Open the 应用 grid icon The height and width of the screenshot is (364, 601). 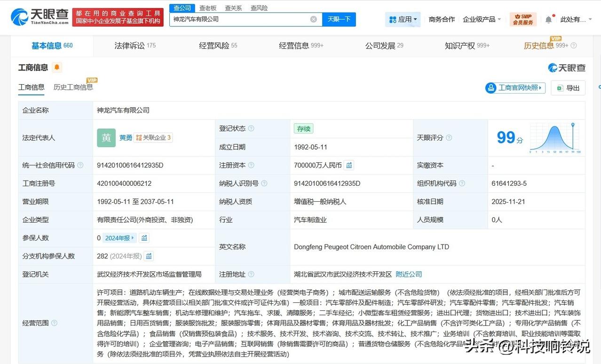click(x=392, y=19)
